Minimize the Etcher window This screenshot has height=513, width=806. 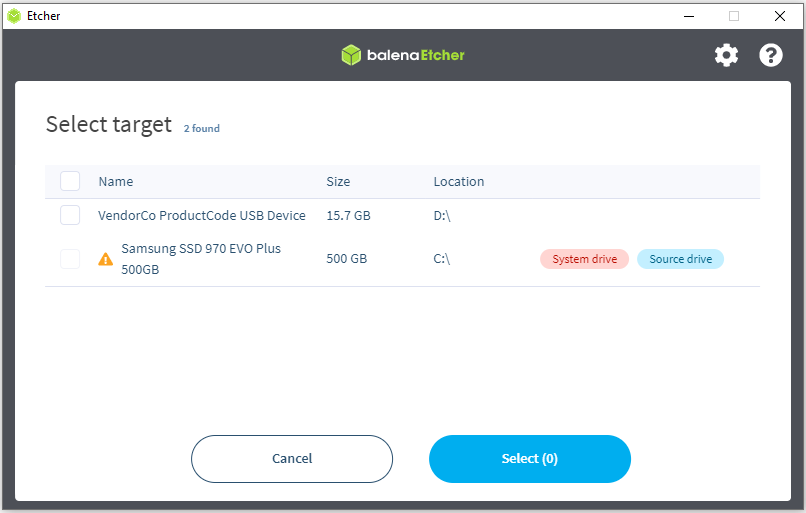(688, 16)
